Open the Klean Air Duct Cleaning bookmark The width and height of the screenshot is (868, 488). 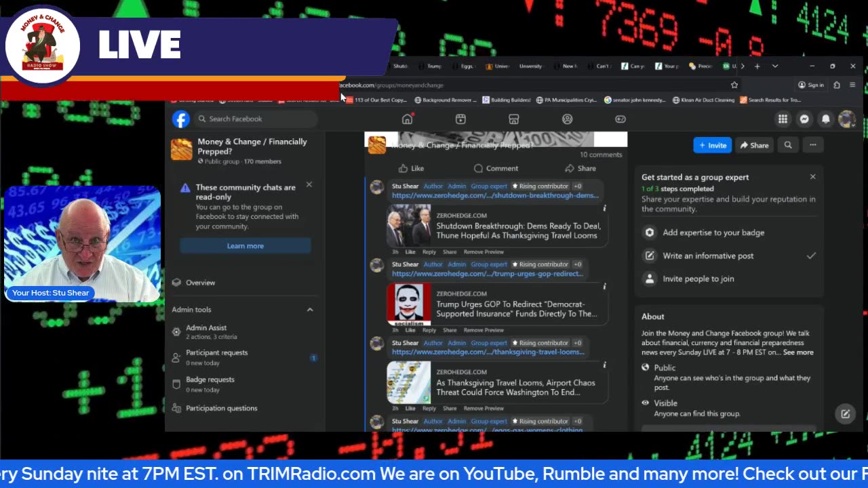click(x=703, y=100)
